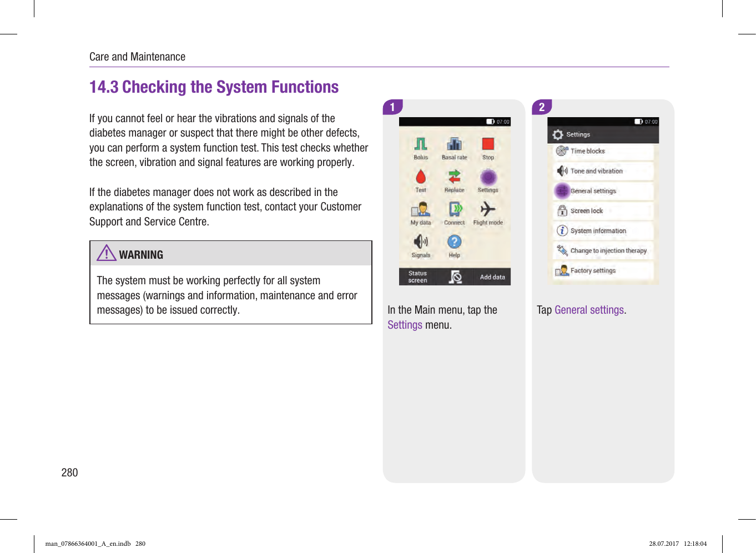
Task: Click the 07:00 clock on Settings screen
Action: (x=651, y=122)
